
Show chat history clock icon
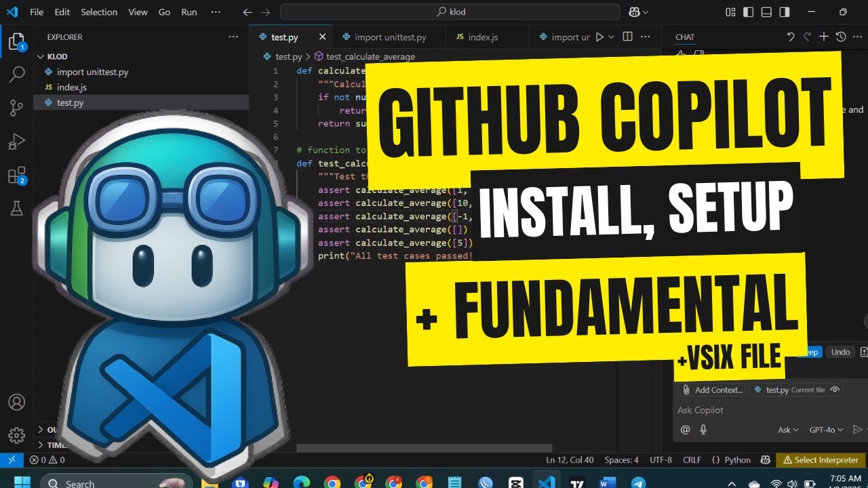pos(841,37)
